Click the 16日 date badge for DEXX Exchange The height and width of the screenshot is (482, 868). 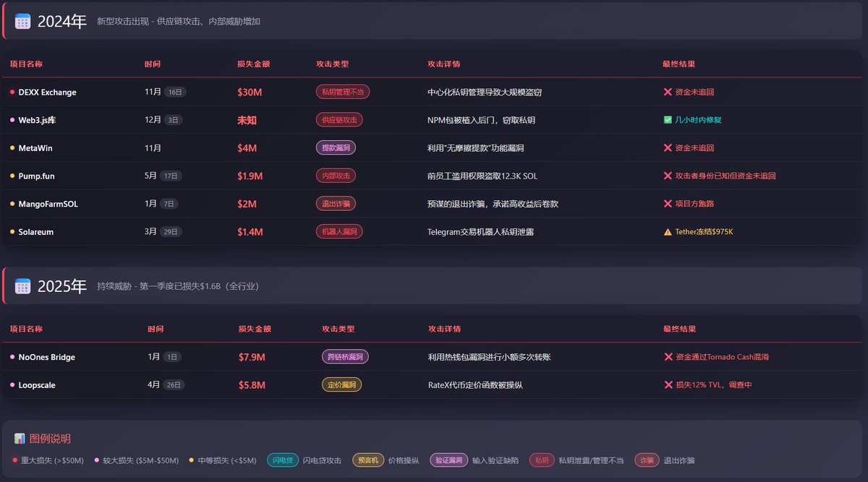[175, 92]
